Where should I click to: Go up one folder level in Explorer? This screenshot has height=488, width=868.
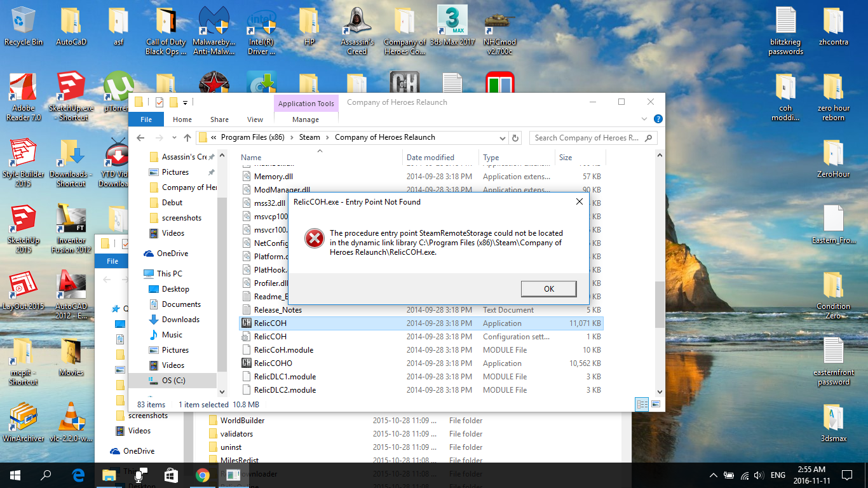pyautogui.click(x=187, y=137)
